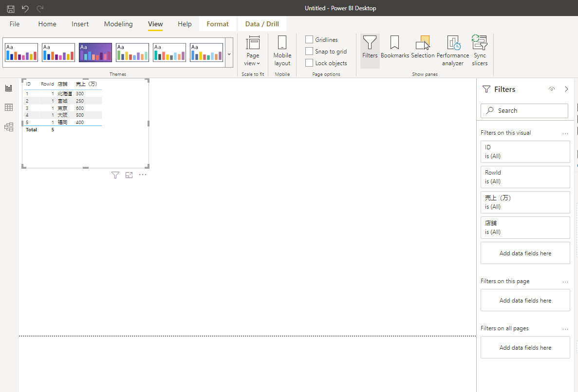Expand the 店舗 filter card
The image size is (578, 392).
click(x=525, y=228)
